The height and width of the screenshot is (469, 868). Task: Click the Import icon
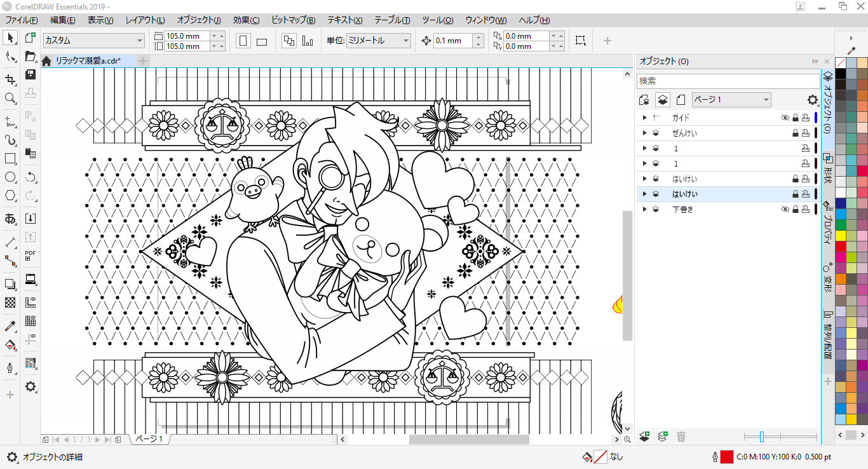(x=30, y=219)
